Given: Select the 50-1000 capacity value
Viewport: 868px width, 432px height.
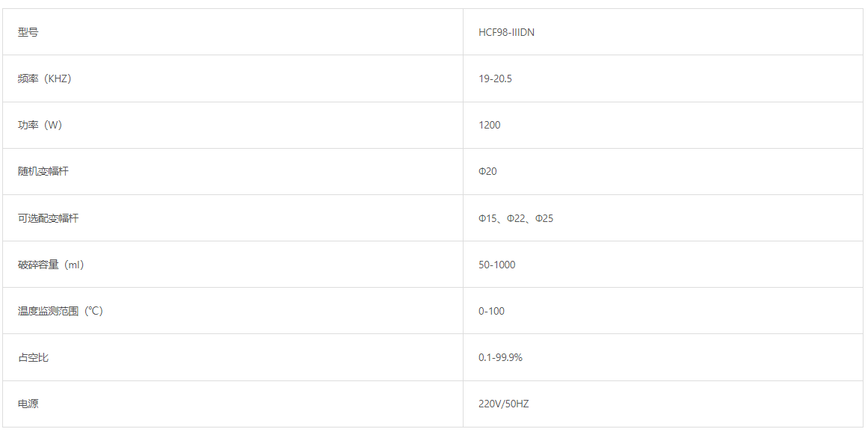Looking at the screenshot, I should click(496, 265).
